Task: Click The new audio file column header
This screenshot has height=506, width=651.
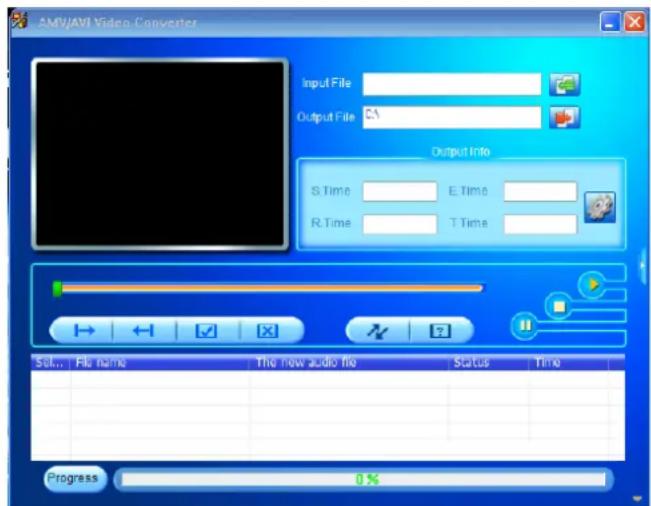Action: click(x=349, y=362)
